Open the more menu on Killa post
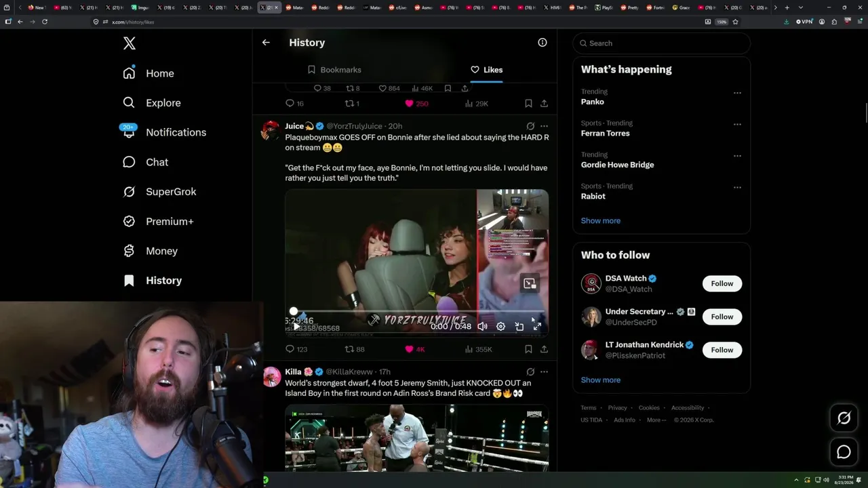Viewport: 868px width, 488px height. pos(544,372)
